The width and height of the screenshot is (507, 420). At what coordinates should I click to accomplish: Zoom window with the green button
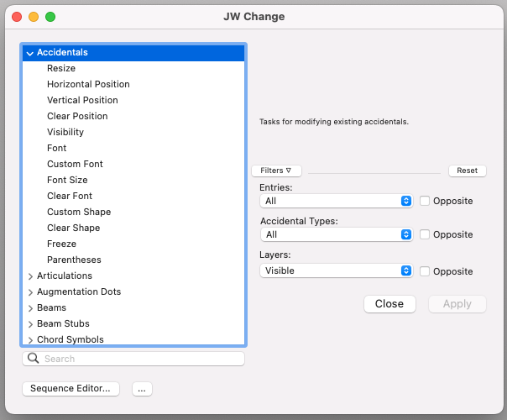[x=50, y=17]
